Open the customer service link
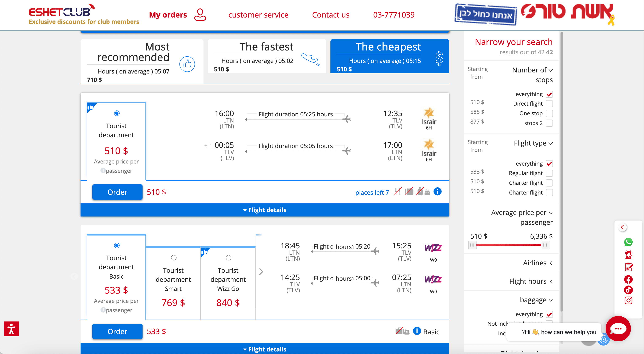This screenshot has width=644, height=354. pos(258,15)
